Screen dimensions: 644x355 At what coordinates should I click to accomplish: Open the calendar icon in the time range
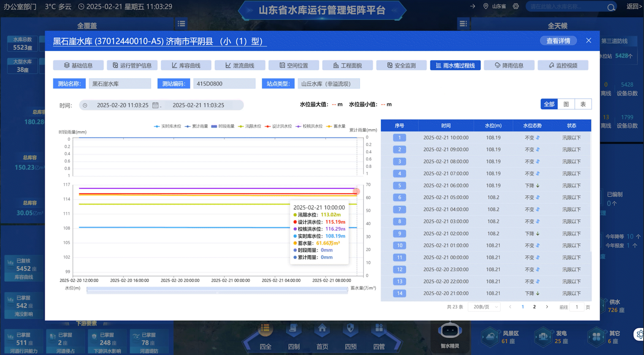tap(155, 105)
